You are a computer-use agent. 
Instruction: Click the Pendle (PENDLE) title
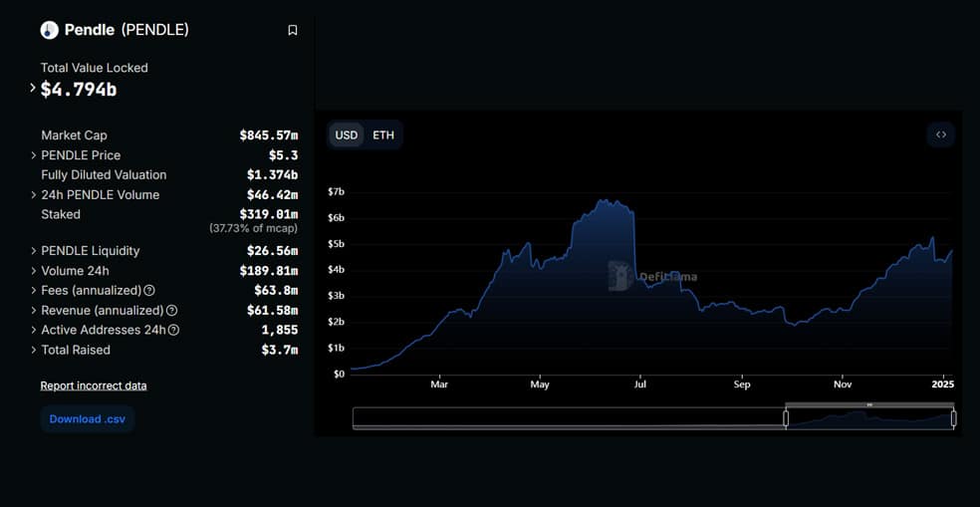pos(126,29)
